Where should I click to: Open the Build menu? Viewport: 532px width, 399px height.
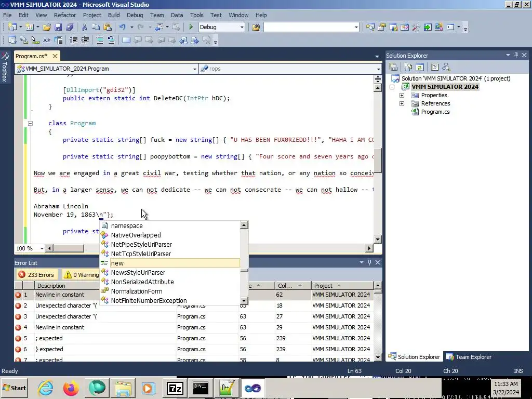pyautogui.click(x=114, y=15)
